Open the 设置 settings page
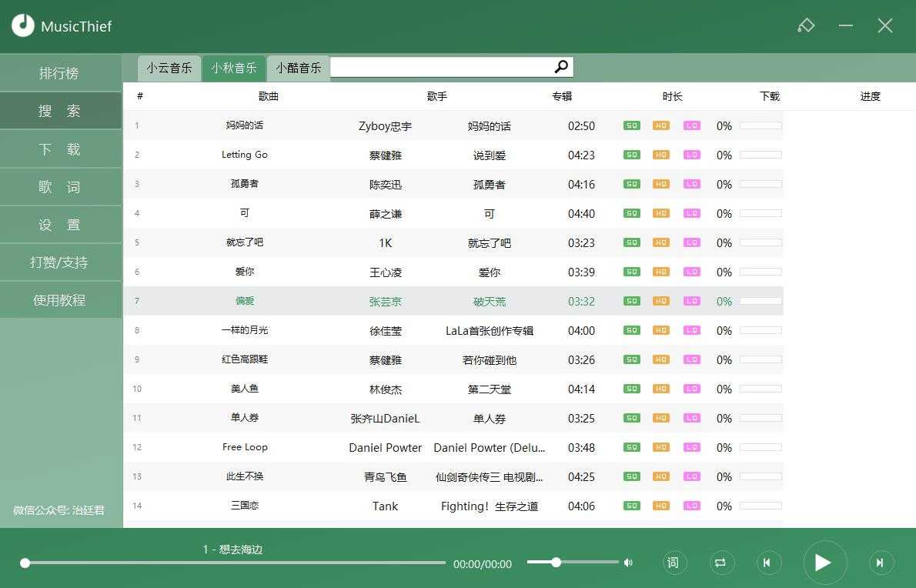This screenshot has width=916, height=588. (x=60, y=225)
